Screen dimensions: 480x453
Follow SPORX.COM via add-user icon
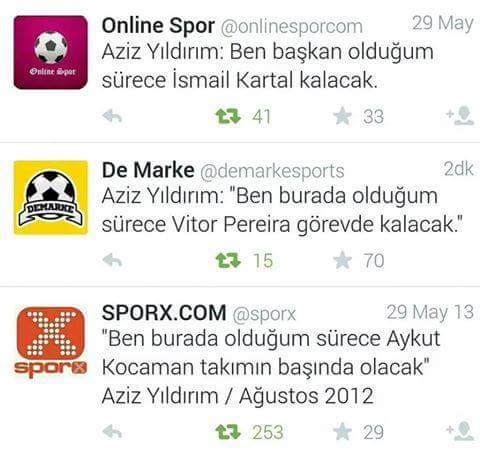pos(460,431)
